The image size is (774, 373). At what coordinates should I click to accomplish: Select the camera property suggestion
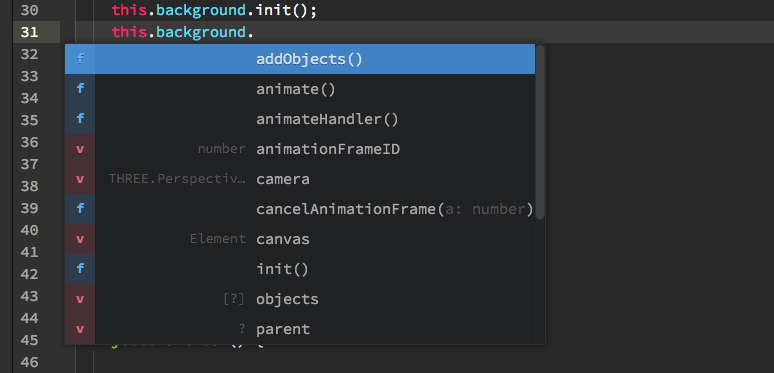[x=300, y=179]
